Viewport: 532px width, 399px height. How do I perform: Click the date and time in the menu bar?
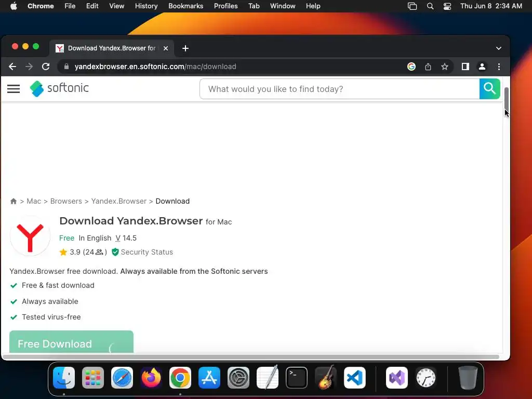point(491,6)
